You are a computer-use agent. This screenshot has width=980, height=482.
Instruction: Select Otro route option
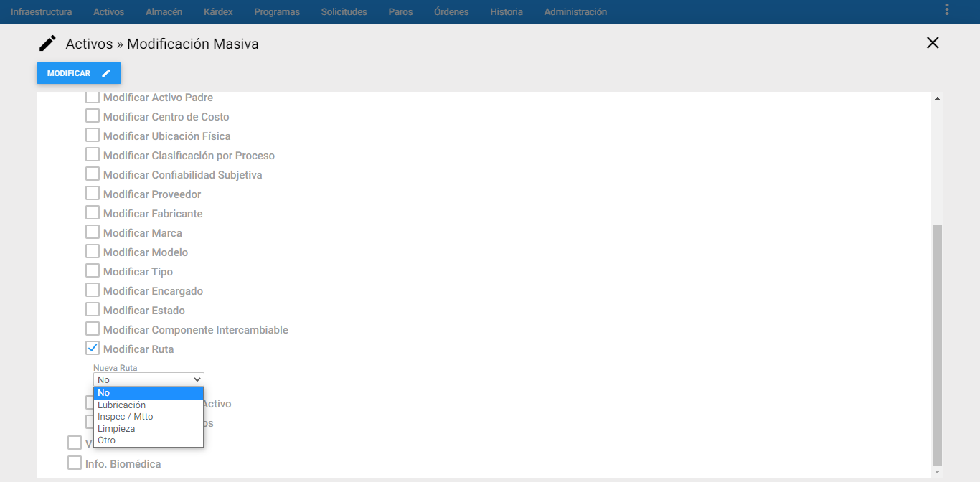coord(149,440)
